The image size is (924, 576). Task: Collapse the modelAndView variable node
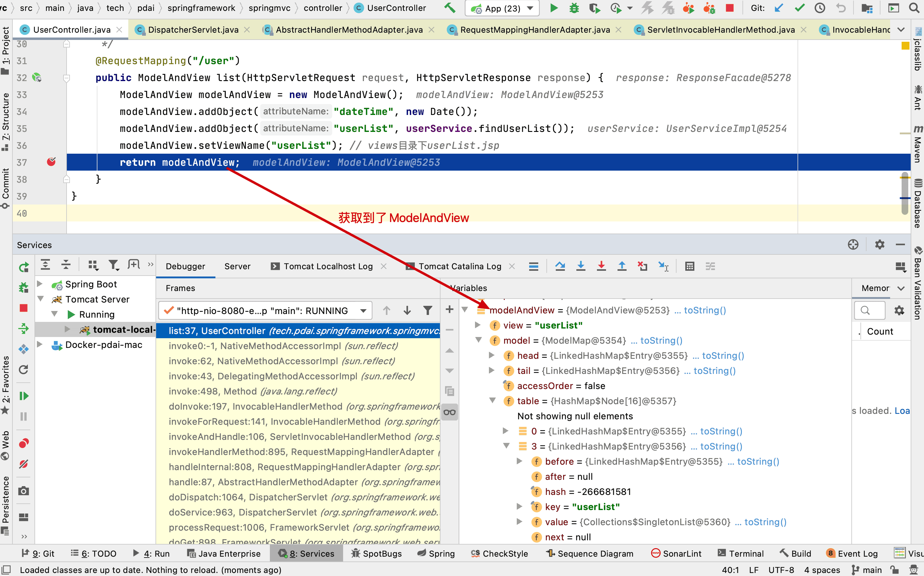pos(465,310)
